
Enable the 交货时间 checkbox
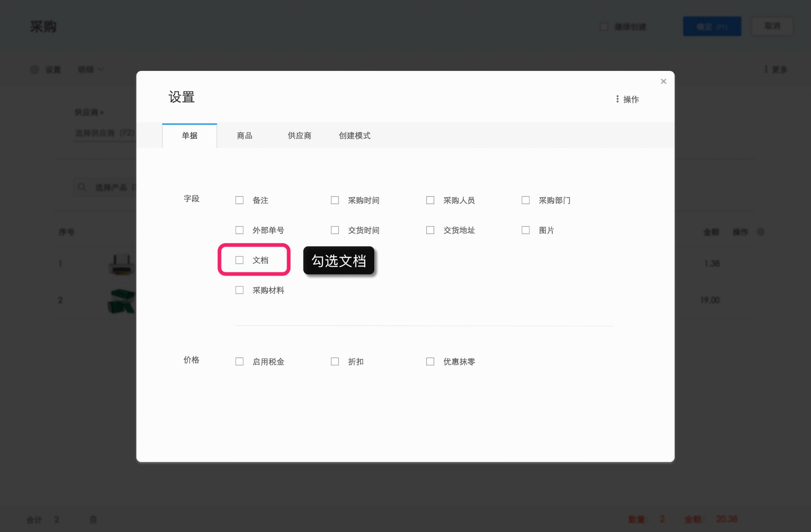[335, 230]
